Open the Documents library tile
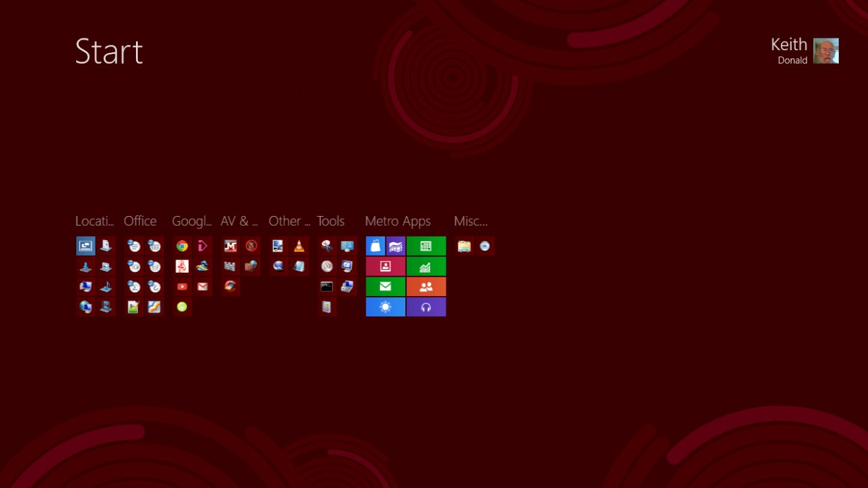 106,246
